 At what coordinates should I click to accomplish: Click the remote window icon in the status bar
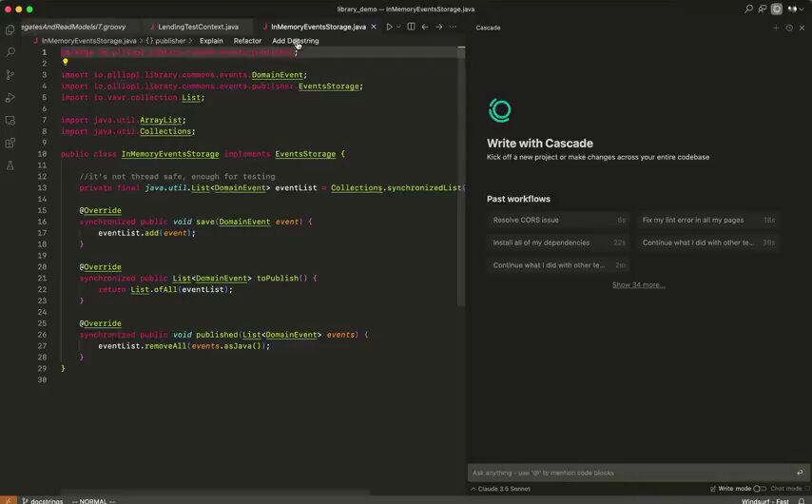[x=8, y=500]
